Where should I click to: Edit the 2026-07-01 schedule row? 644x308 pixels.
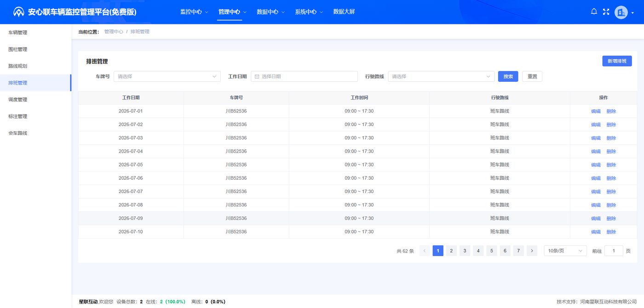pyautogui.click(x=596, y=111)
